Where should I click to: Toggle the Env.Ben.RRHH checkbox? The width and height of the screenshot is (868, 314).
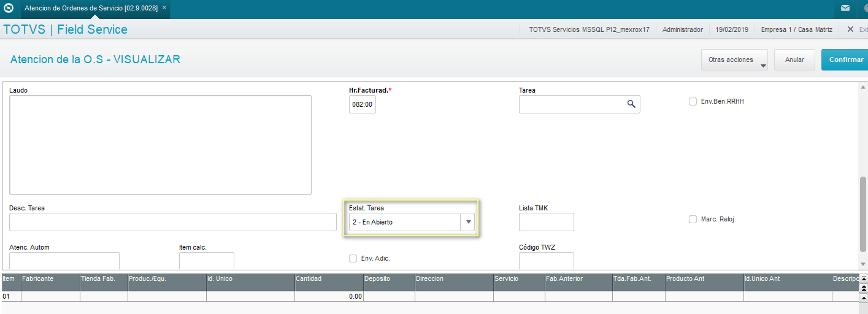coord(693,102)
